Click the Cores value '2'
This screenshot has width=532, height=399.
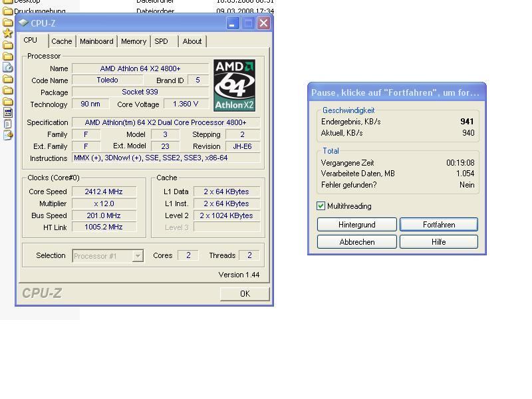(x=188, y=255)
